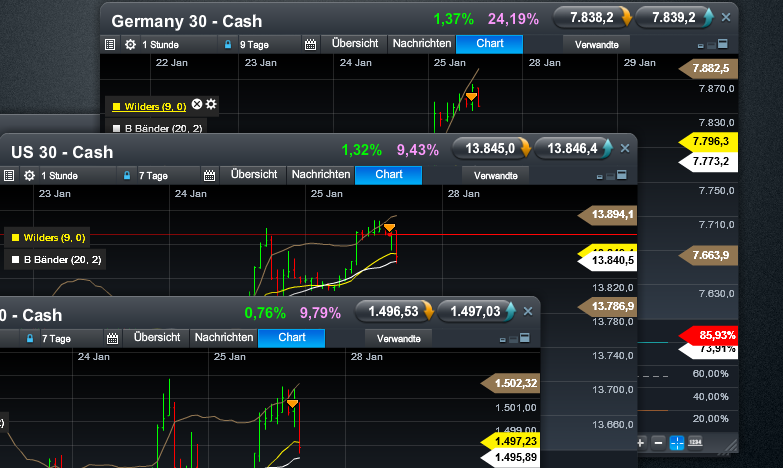Open Übersicht tab in US 30 window
The width and height of the screenshot is (783, 468).
click(x=254, y=174)
